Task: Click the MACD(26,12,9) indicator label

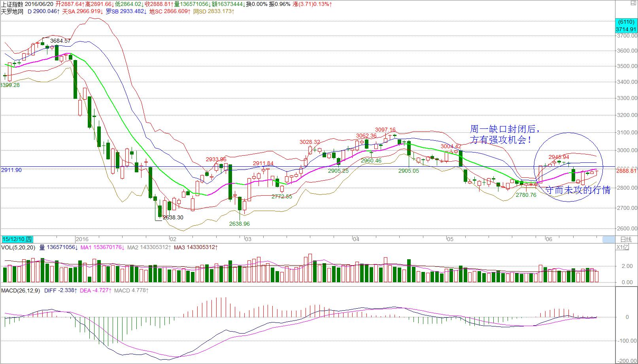Action: coord(21,291)
